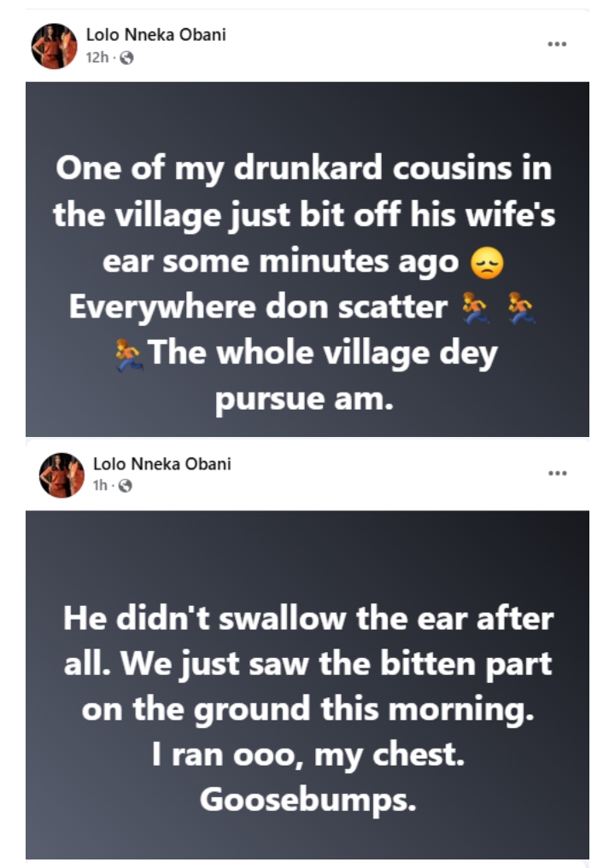The image size is (615, 868).
Task: Open Lolo Nneka Obani's name on the 1h post
Action: [x=161, y=464]
